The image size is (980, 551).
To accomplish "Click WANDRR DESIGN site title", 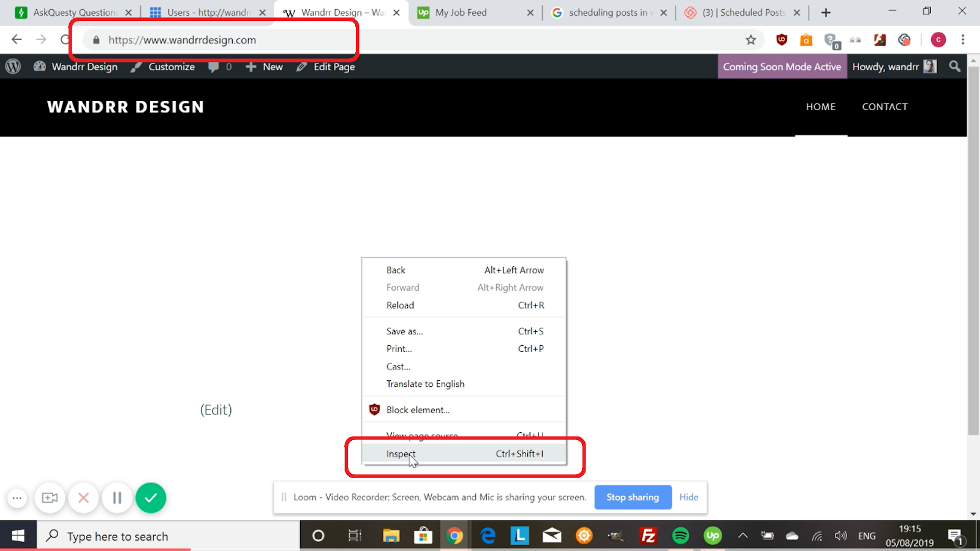I will pos(126,107).
